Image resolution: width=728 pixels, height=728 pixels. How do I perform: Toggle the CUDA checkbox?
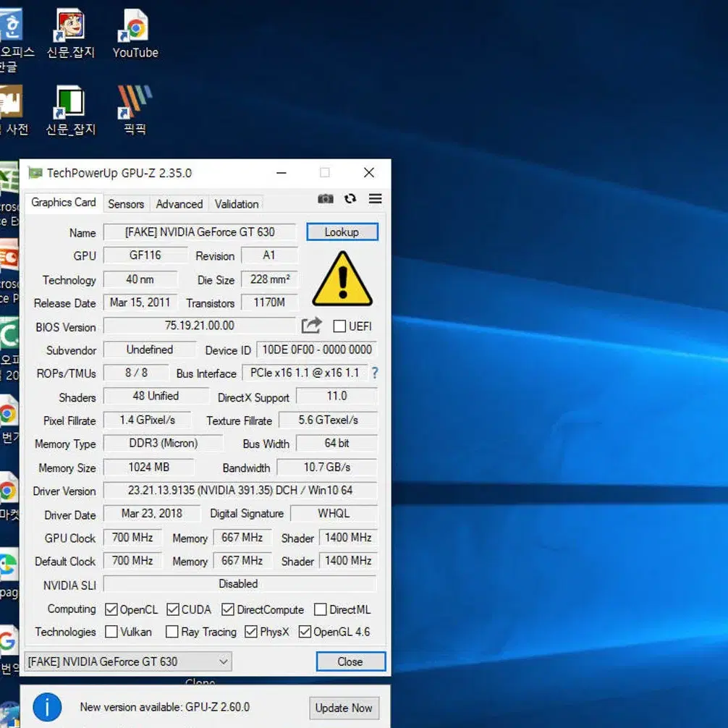pyautogui.click(x=173, y=609)
